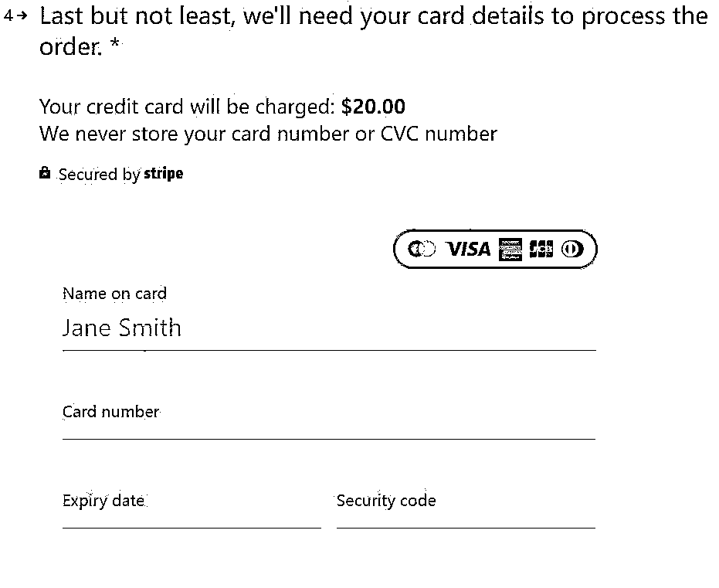Click the padlock icon beside Secured by
This screenshot has width=719, height=588.
pos(45,173)
